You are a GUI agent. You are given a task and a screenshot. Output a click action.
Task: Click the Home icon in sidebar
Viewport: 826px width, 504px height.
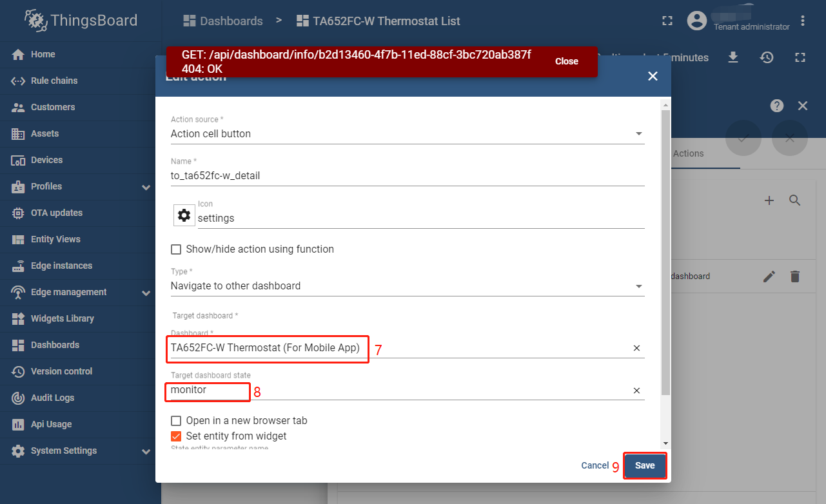pos(19,54)
